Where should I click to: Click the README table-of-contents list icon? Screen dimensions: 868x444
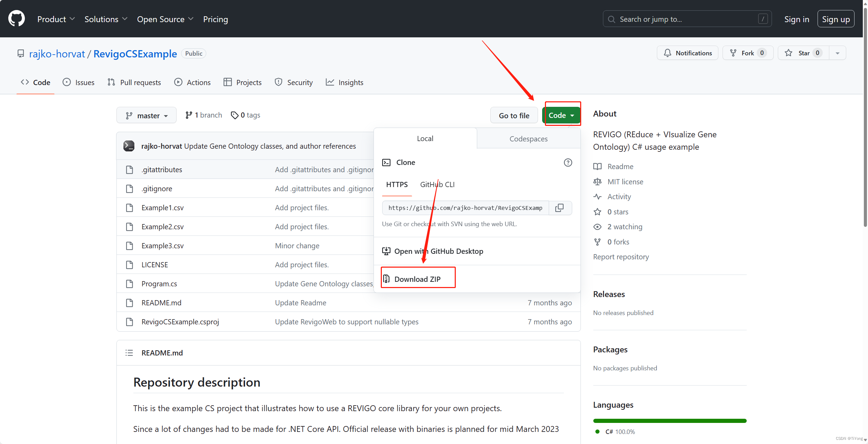129,353
